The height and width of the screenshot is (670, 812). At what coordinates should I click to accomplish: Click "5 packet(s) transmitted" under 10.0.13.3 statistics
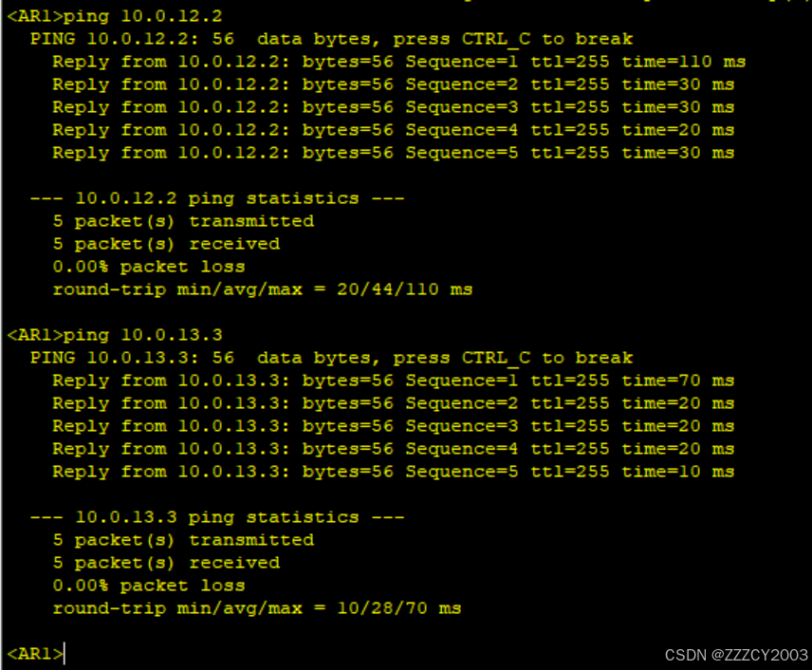coord(183,540)
